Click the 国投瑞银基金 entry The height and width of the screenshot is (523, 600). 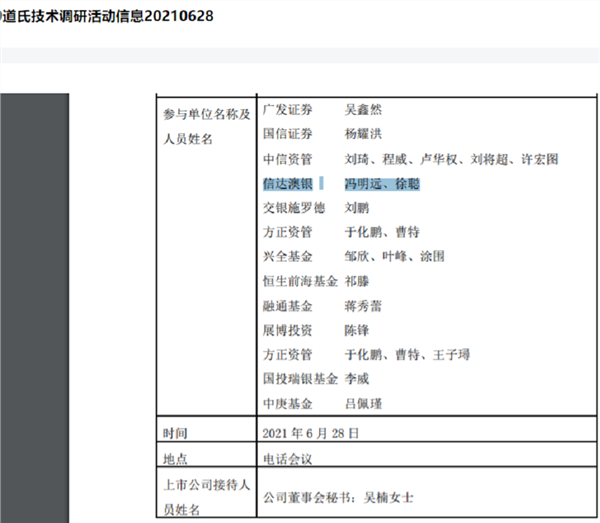tap(300, 379)
